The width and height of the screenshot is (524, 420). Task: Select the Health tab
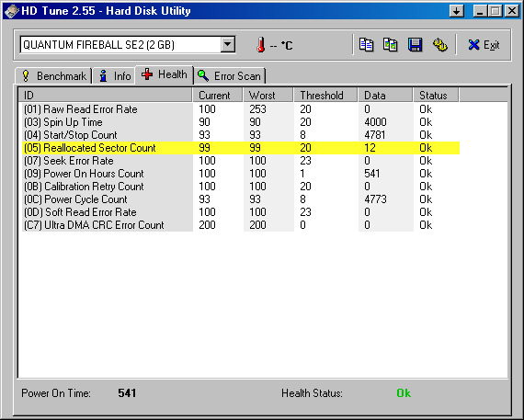click(164, 74)
